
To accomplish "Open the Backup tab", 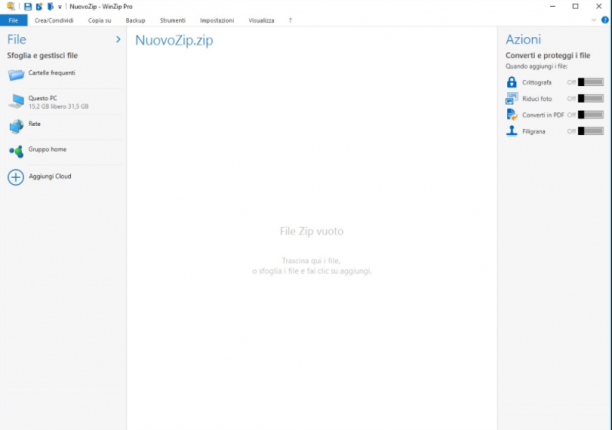I will [135, 20].
